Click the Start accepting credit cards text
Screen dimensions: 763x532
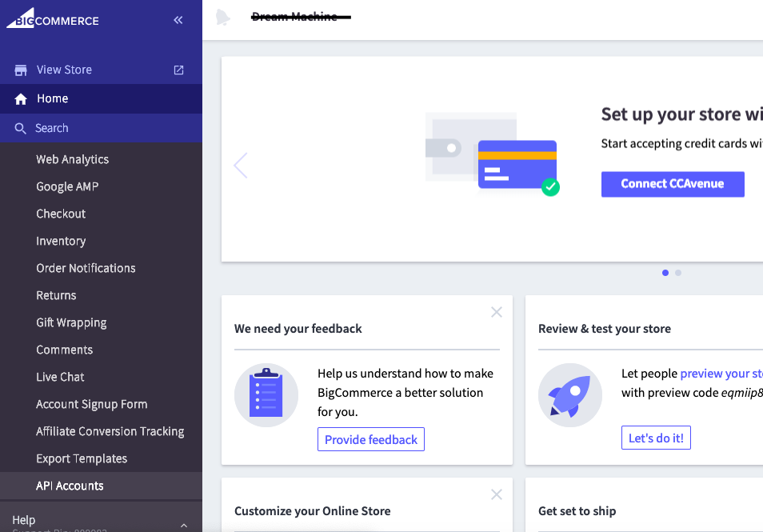click(681, 143)
